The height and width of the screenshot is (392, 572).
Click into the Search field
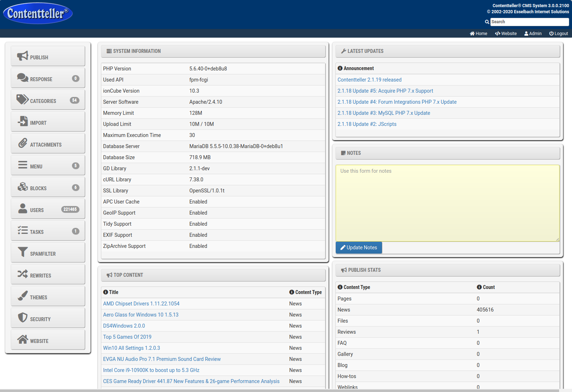pos(529,22)
